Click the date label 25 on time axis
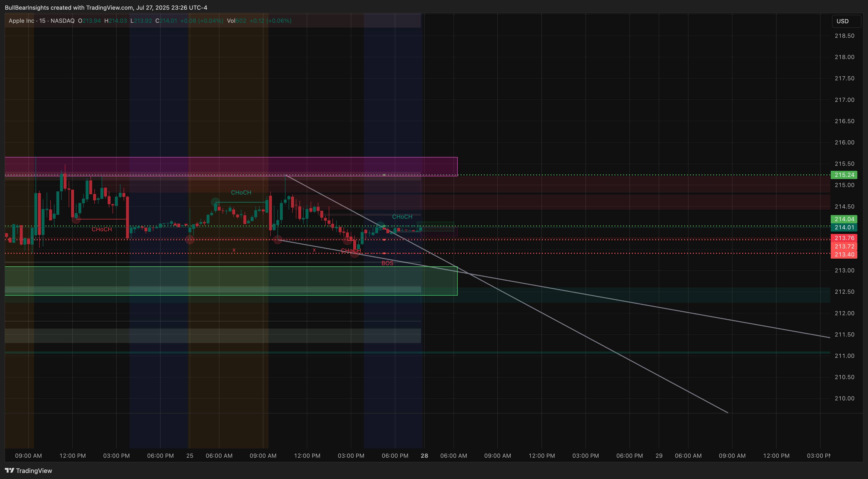Image resolution: width=868 pixels, height=479 pixels. pyautogui.click(x=190, y=456)
